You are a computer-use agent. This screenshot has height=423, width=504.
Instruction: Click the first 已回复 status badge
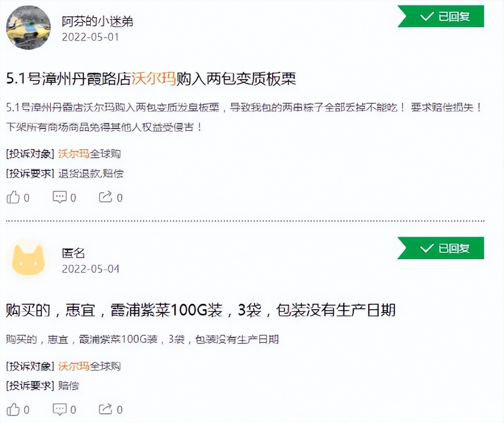441,16
